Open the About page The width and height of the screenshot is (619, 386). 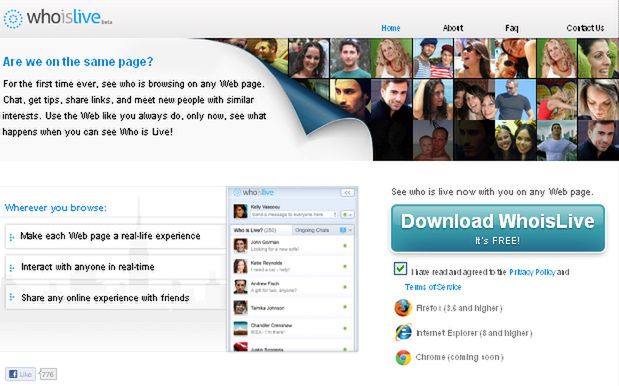tap(453, 28)
